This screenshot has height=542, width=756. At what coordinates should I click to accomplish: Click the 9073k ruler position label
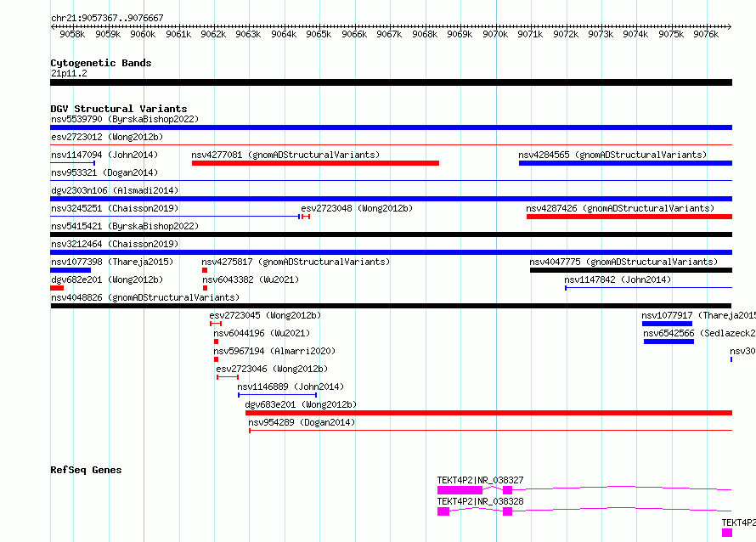pos(601,34)
